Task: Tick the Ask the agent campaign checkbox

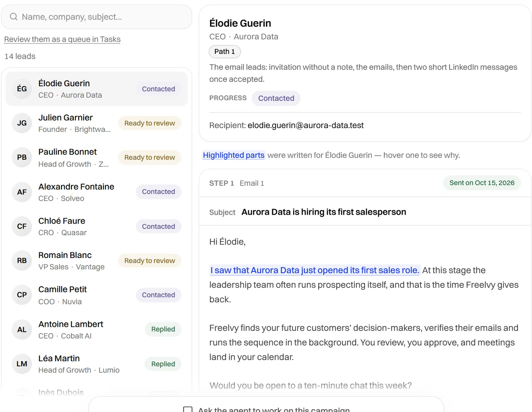Action: click(x=188, y=409)
